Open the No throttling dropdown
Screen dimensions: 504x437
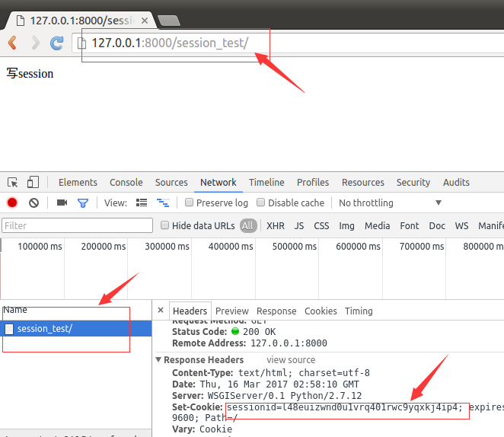pyautogui.click(x=389, y=203)
